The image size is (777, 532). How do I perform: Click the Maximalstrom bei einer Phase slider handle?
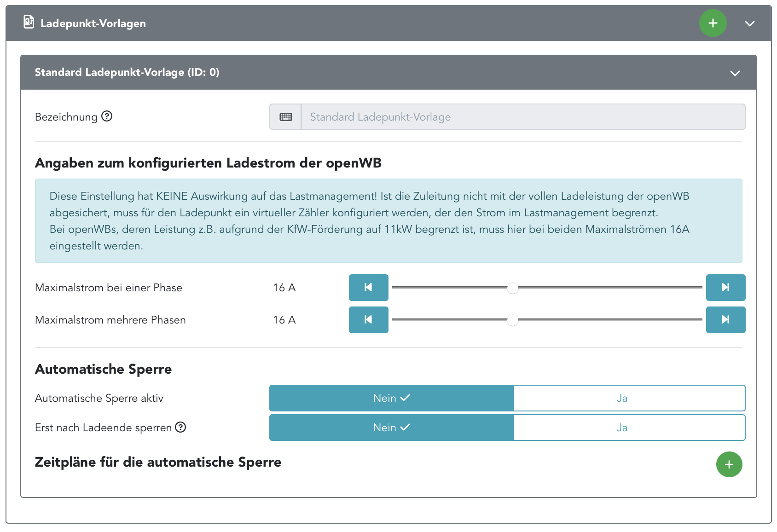[512, 288]
